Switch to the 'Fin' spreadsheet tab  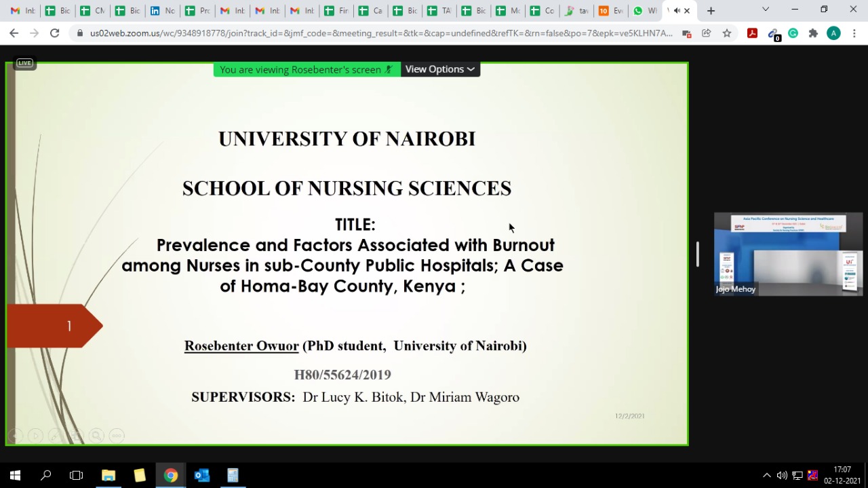(337, 11)
